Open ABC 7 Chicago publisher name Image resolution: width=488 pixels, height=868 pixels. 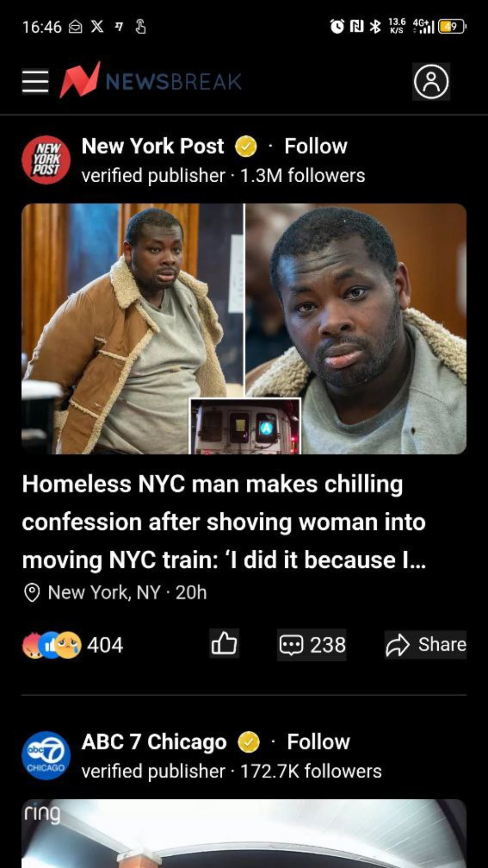pos(154,742)
